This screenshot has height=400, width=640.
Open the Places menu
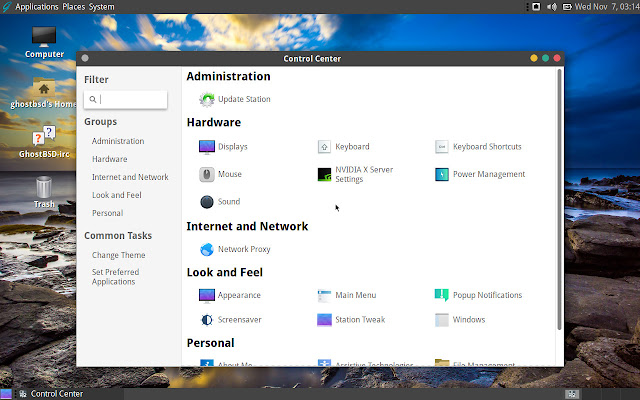coord(73,7)
